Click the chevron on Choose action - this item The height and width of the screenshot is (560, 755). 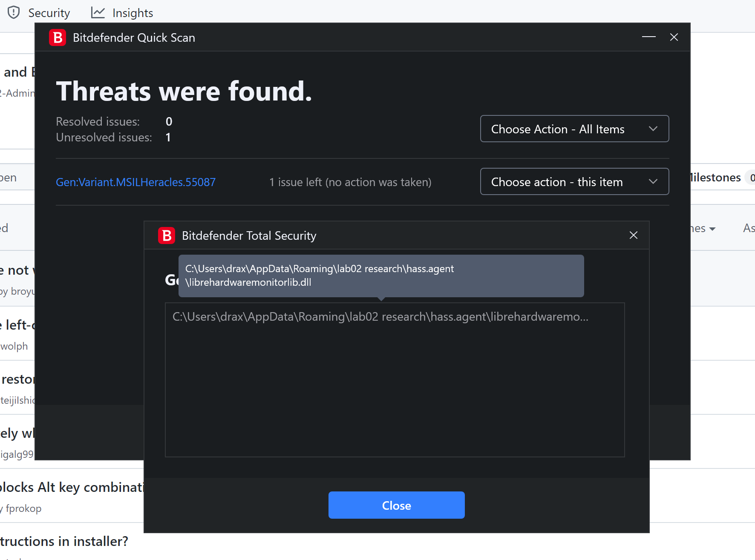653,181
